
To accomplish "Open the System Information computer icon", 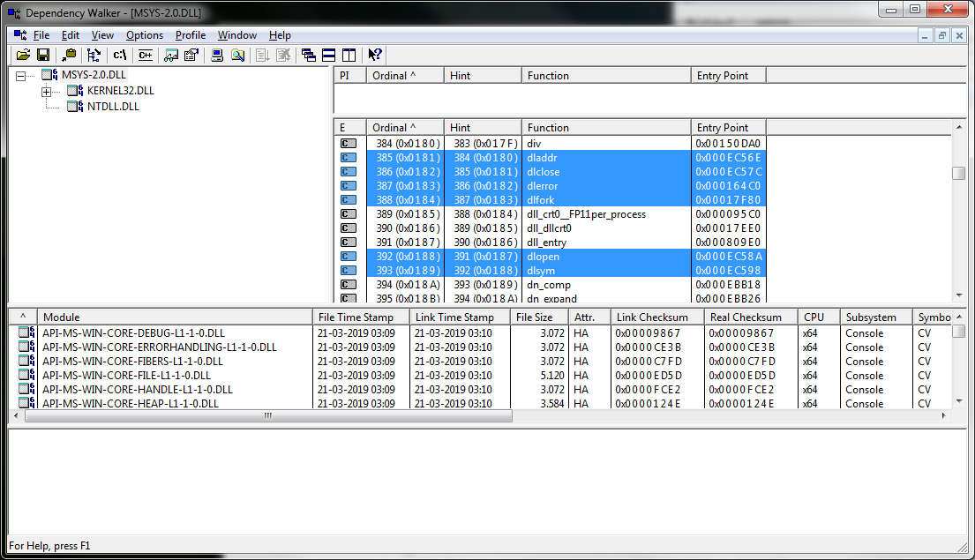I will coord(217,56).
